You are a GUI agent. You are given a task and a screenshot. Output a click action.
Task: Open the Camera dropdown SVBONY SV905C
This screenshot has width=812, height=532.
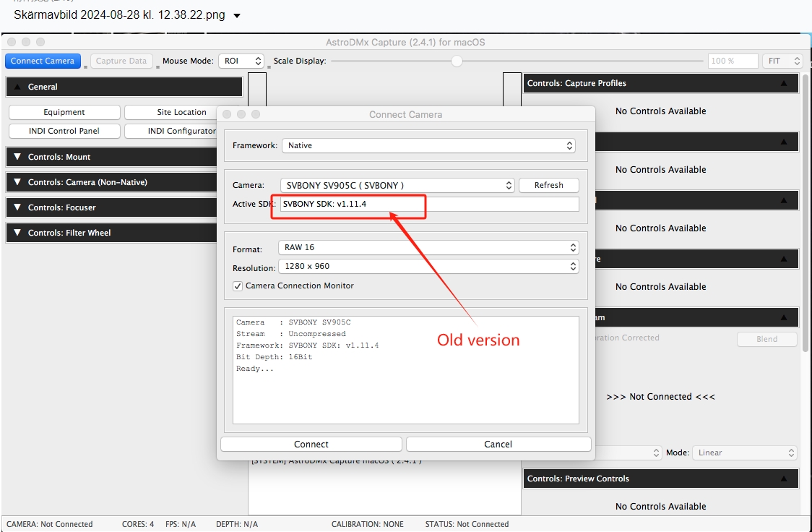[397, 186]
